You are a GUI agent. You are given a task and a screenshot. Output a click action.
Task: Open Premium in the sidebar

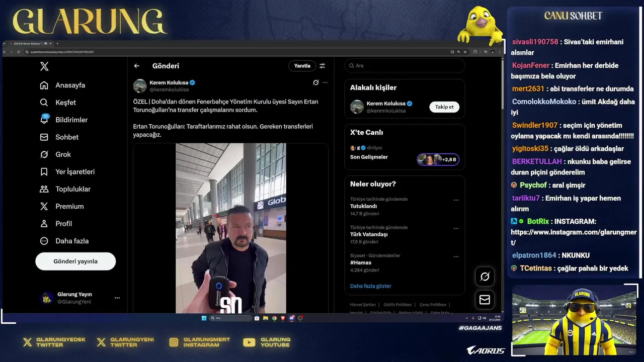(62, 207)
